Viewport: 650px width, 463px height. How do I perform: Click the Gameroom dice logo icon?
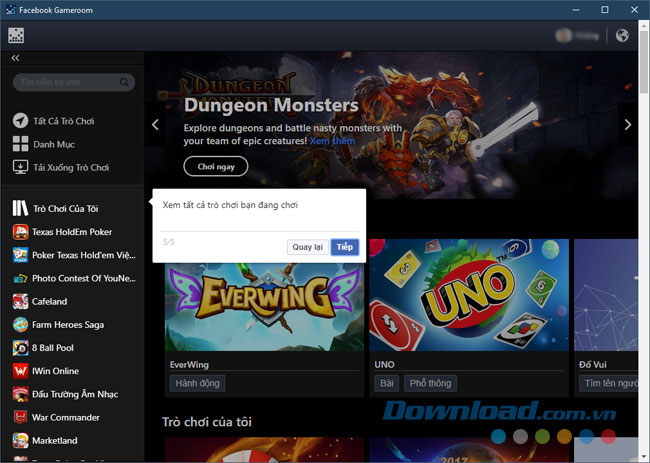click(16, 36)
